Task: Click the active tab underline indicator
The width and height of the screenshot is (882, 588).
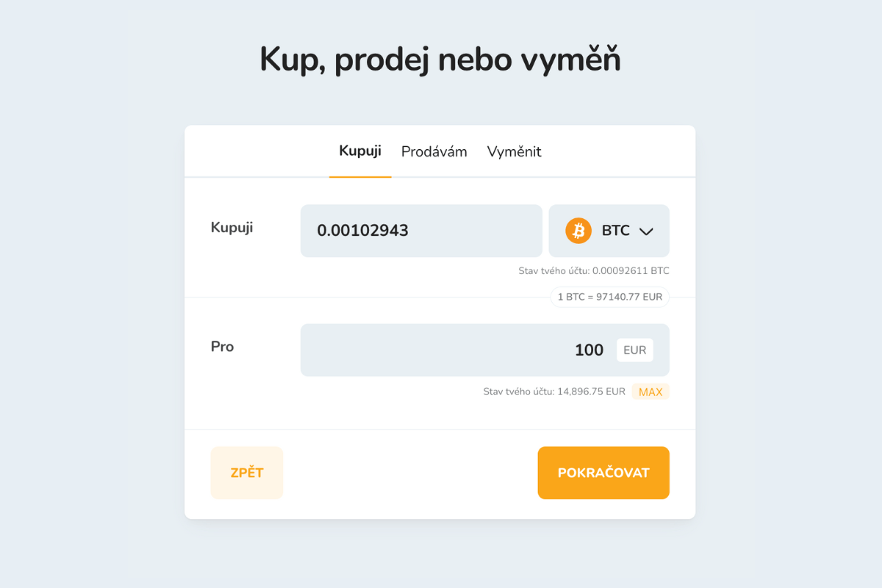Action: click(359, 176)
